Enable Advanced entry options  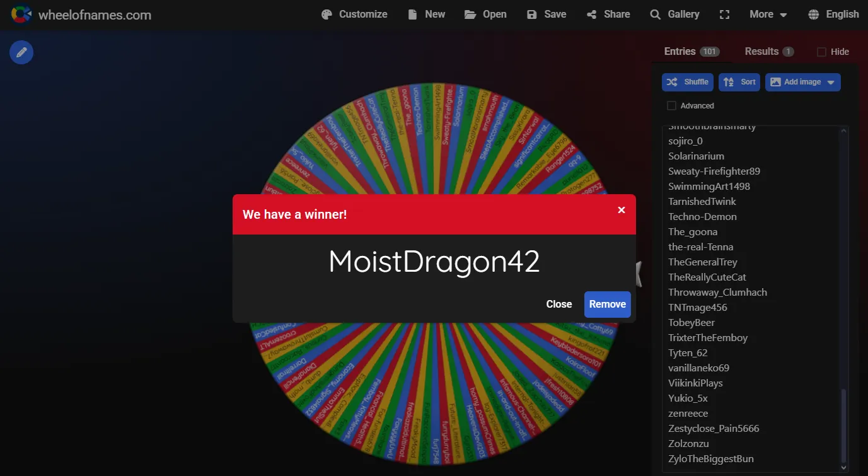click(671, 105)
